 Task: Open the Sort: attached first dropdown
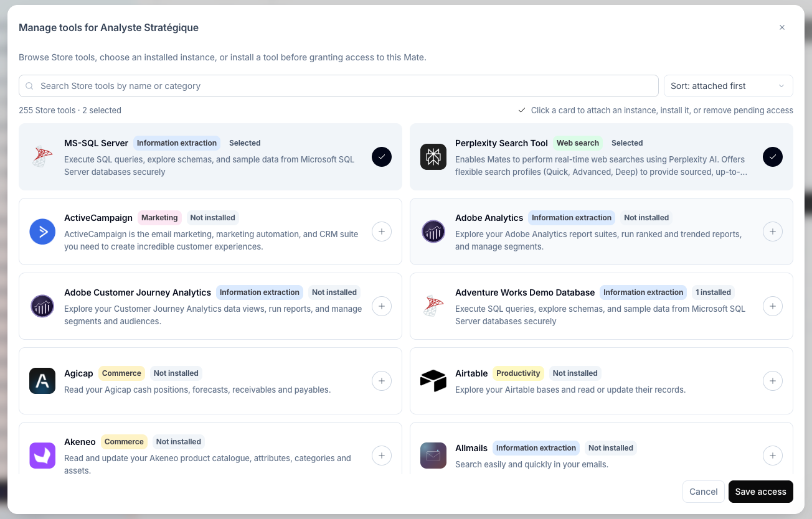729,86
